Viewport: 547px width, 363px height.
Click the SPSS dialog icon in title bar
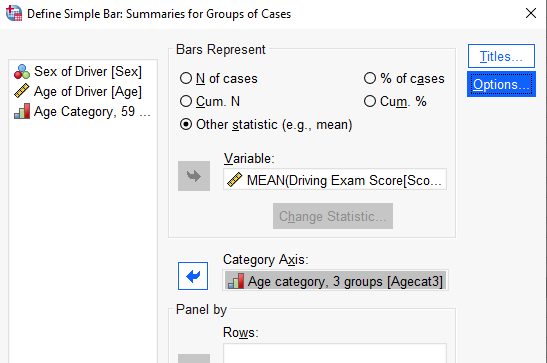click(x=14, y=13)
